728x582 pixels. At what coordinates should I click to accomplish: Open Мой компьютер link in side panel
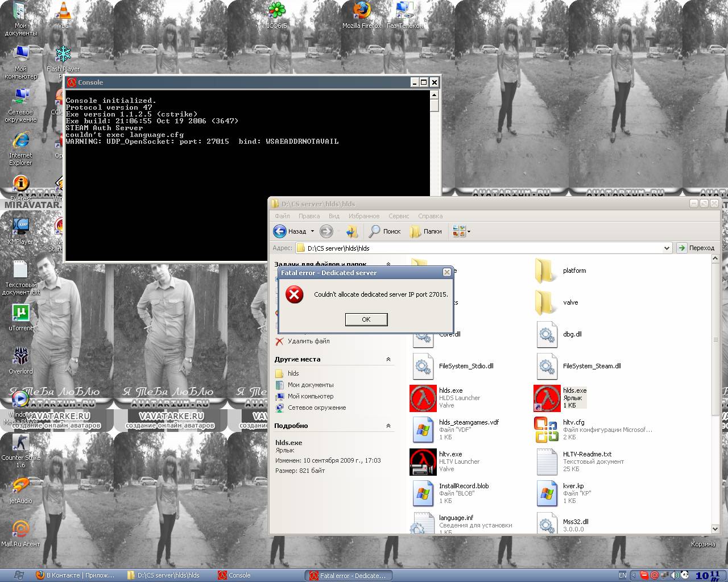[311, 396]
